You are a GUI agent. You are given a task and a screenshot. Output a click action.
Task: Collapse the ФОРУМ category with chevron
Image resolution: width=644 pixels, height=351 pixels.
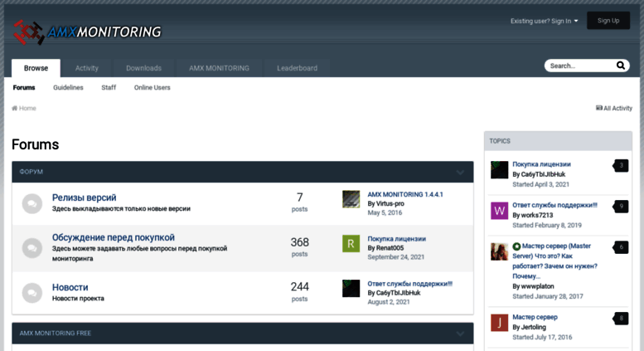[x=460, y=173]
